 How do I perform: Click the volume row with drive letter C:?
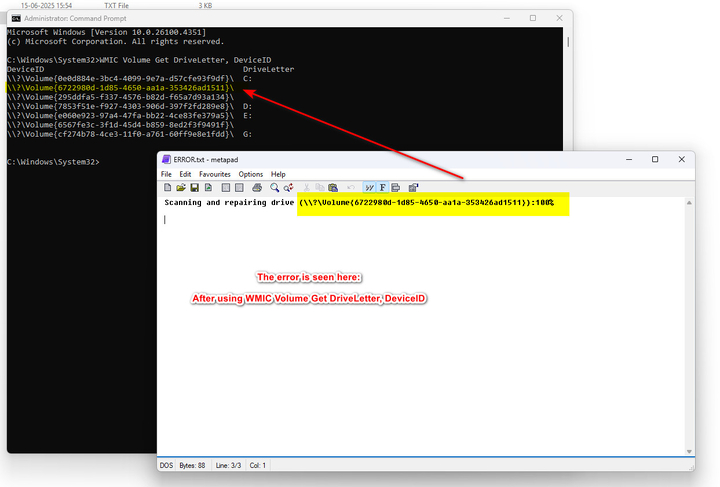(129, 78)
